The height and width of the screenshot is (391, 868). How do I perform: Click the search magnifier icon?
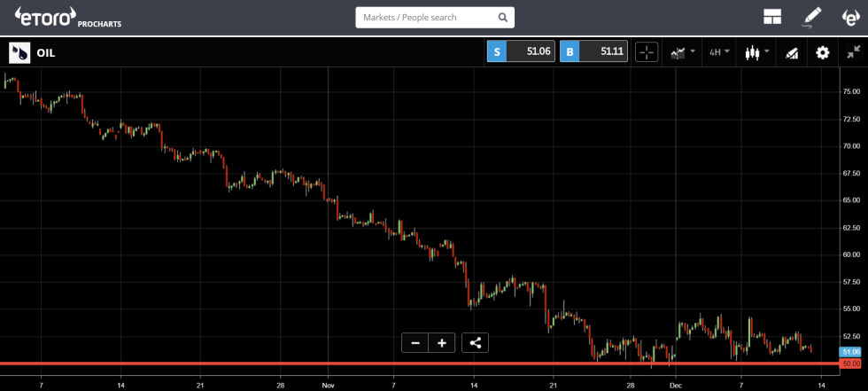point(502,17)
